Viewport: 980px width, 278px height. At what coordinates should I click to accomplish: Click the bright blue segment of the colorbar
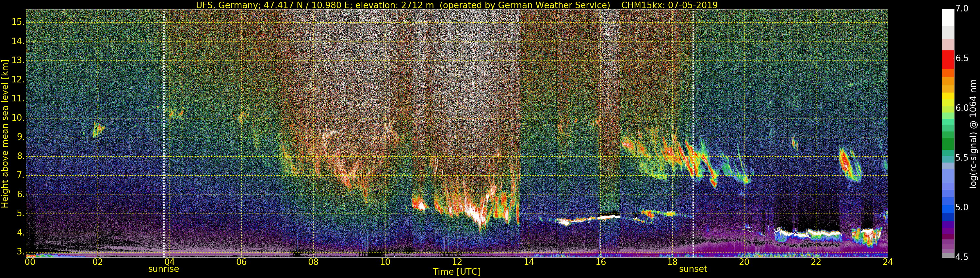pos(948,208)
